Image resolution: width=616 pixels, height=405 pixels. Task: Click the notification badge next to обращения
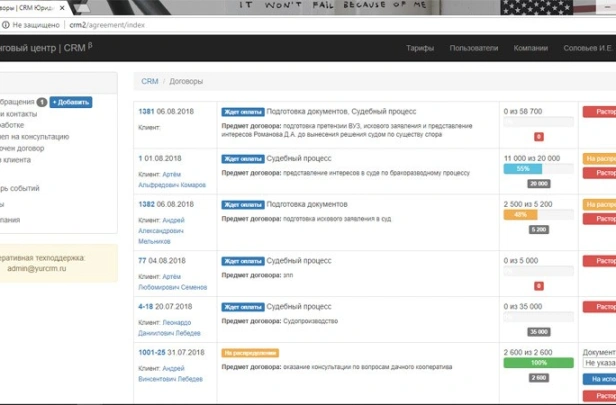click(x=42, y=102)
